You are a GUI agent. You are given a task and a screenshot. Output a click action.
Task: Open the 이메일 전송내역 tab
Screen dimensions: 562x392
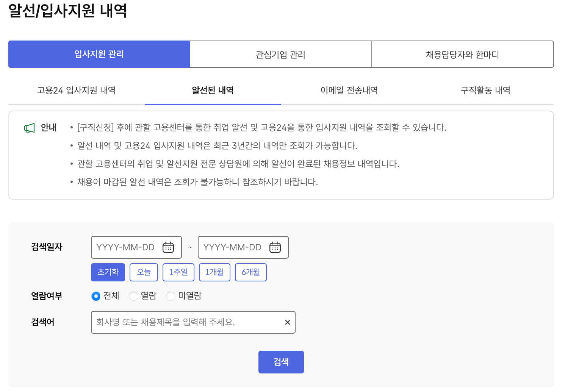(349, 91)
